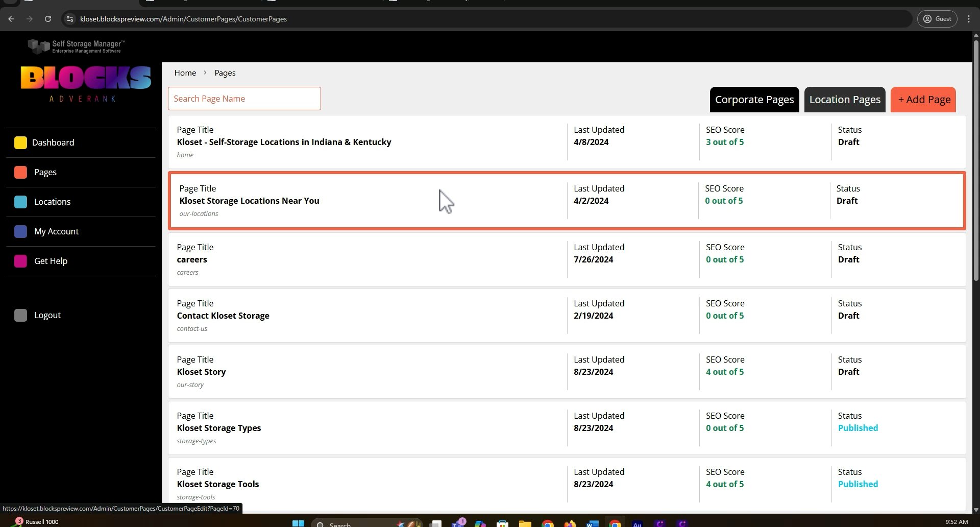Open Windows Start menu

point(298,523)
